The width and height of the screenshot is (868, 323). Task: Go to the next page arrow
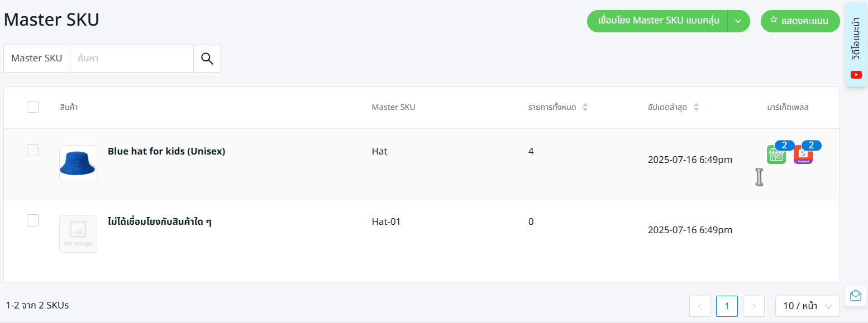pos(753,306)
